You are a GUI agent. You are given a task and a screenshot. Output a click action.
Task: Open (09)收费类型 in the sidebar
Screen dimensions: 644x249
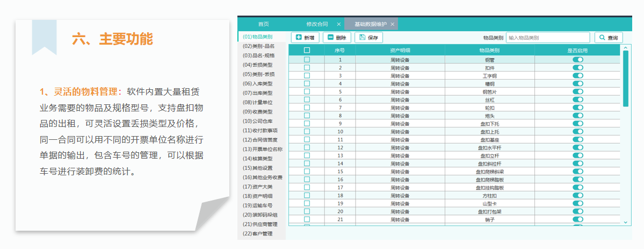coord(257,111)
